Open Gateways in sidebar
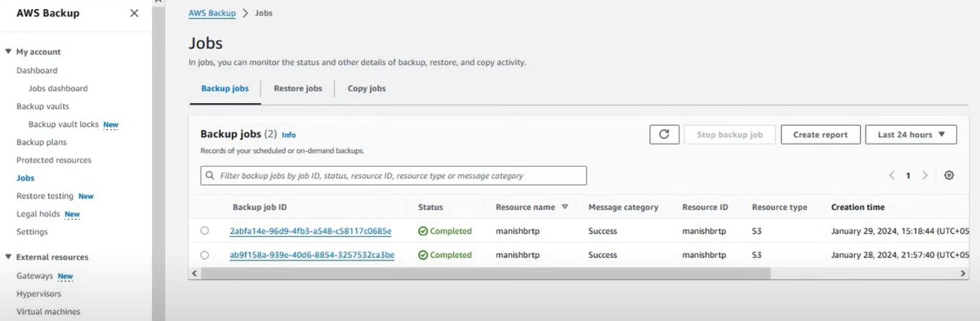This screenshot has width=980, height=321. click(34, 276)
